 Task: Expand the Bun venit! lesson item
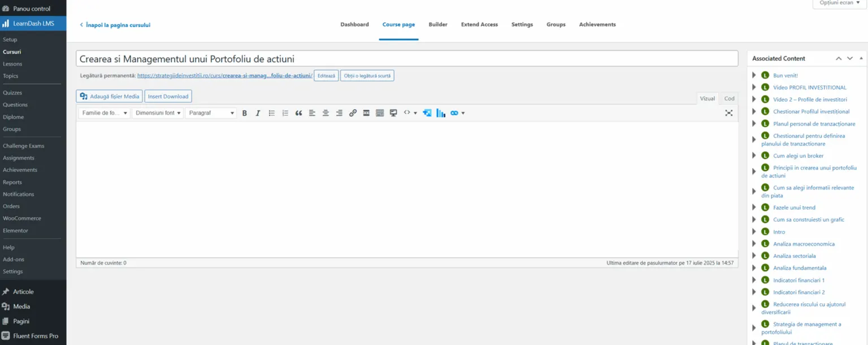(x=754, y=75)
